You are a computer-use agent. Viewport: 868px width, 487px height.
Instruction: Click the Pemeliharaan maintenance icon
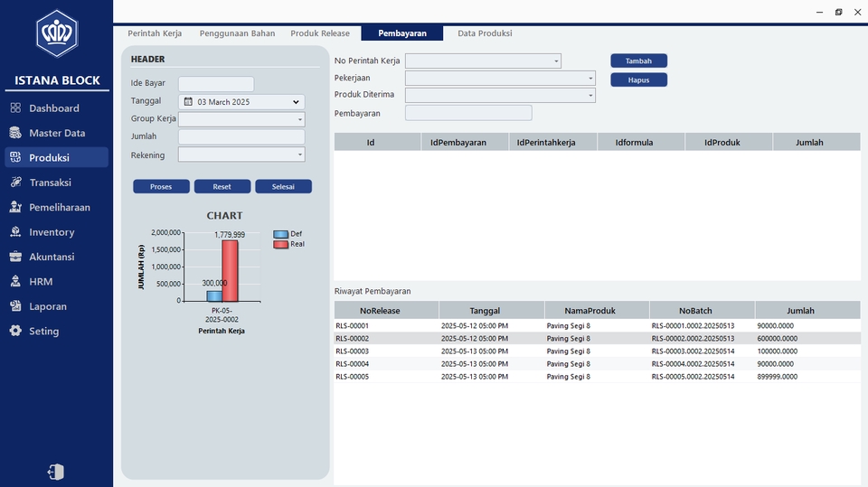tap(15, 207)
